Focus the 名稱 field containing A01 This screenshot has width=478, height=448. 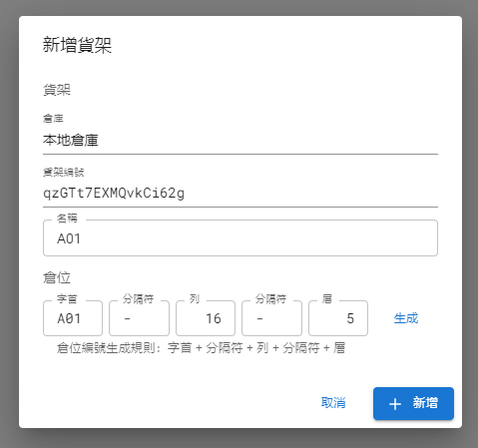point(240,238)
